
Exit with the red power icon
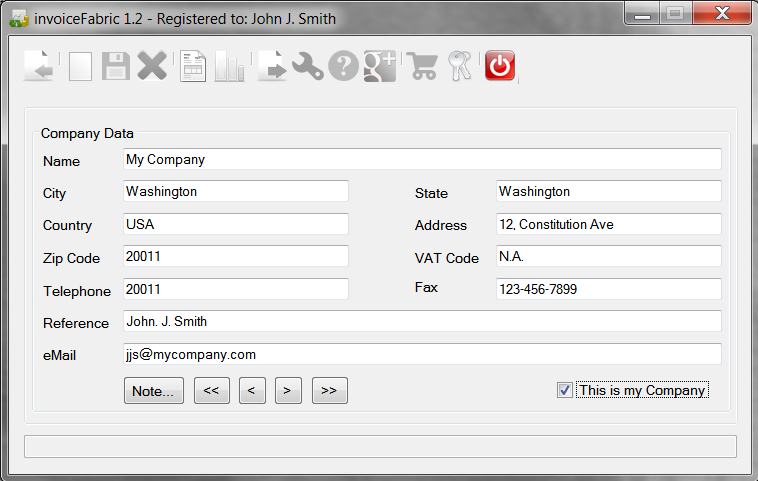500,65
